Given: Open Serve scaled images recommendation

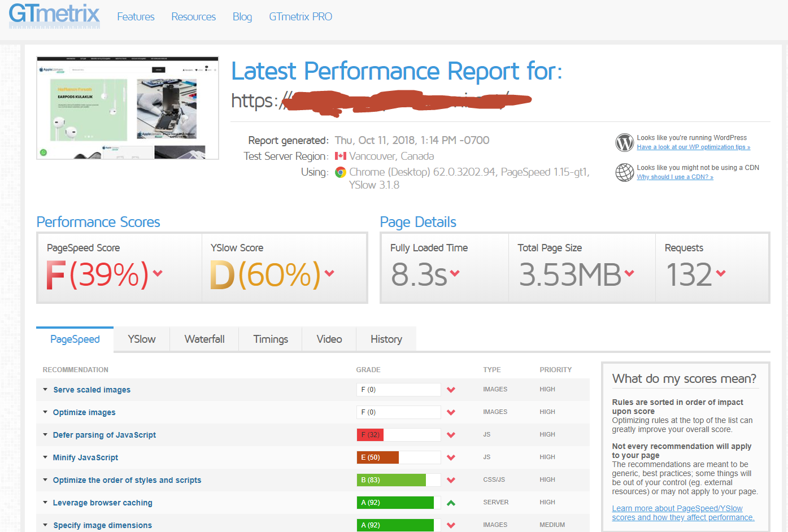Looking at the screenshot, I should tap(92, 390).
